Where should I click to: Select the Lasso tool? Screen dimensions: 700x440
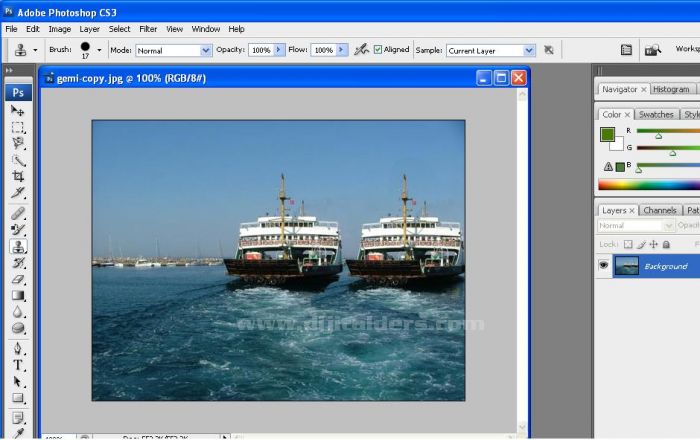(18, 143)
